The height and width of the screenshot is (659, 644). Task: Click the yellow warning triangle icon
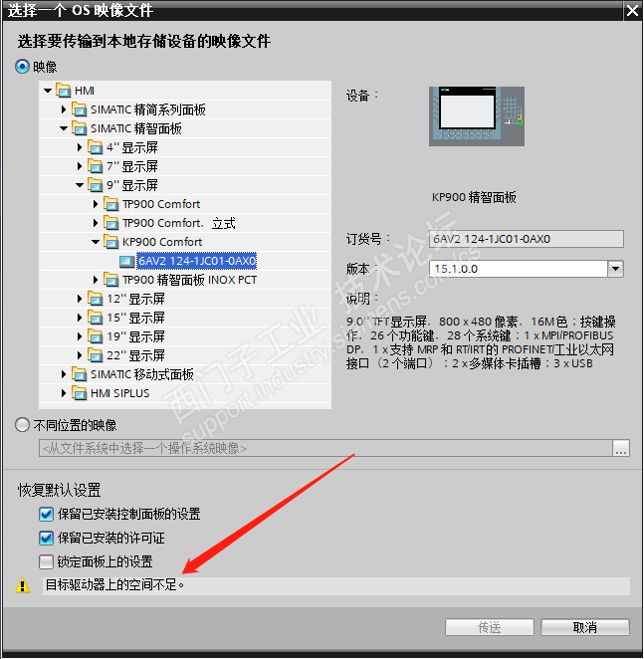click(23, 585)
